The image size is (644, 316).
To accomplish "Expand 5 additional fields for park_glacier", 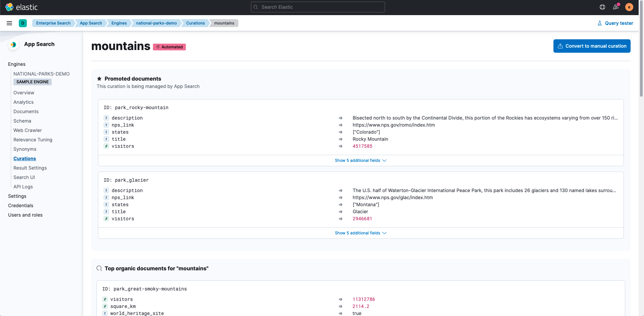I will click(361, 233).
